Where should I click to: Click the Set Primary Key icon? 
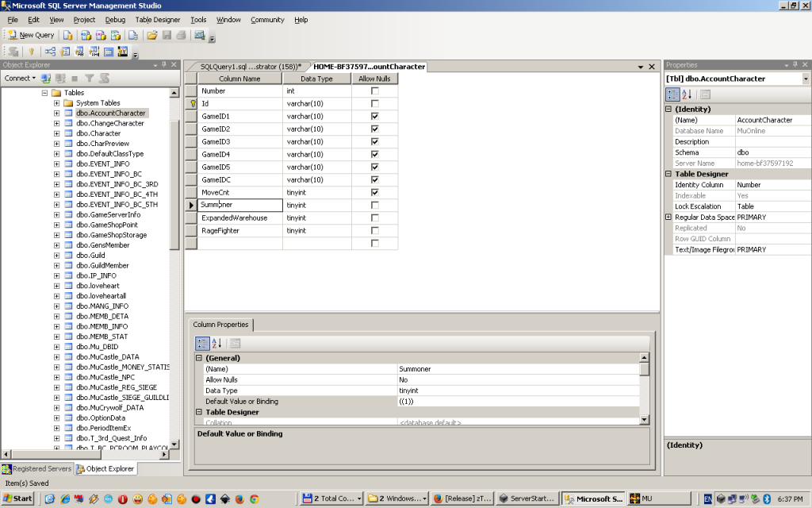[32, 52]
